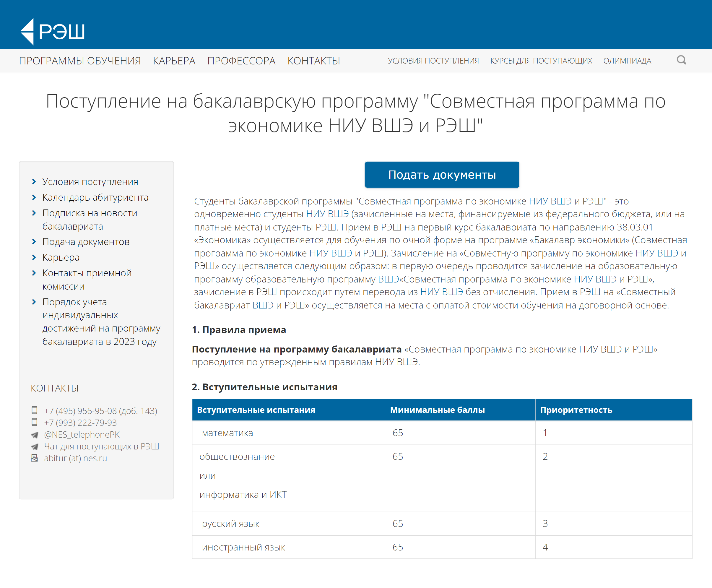This screenshot has height=588, width=712.
Task: Click phone icon beside +7 (993) 222-79-93
Action: coord(34,422)
